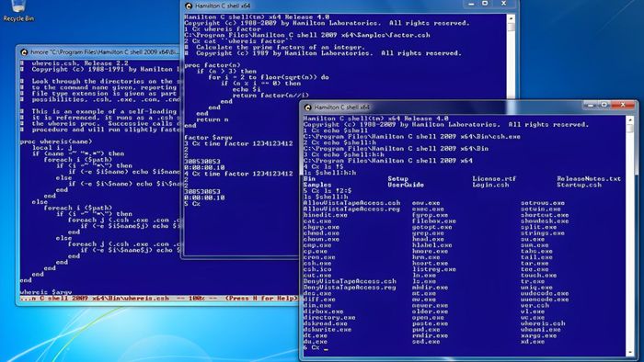
Task: Click the 'setrows.exe' file name
Action: [x=543, y=203]
